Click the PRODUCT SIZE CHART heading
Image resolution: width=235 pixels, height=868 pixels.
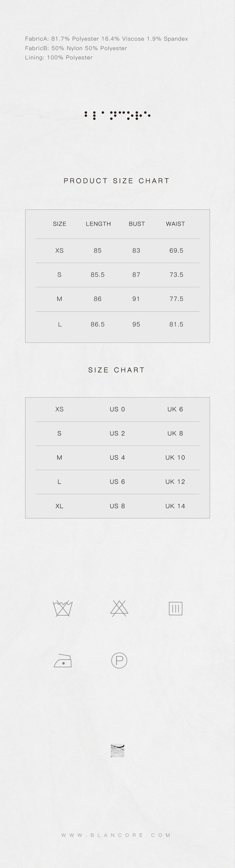click(x=117, y=181)
